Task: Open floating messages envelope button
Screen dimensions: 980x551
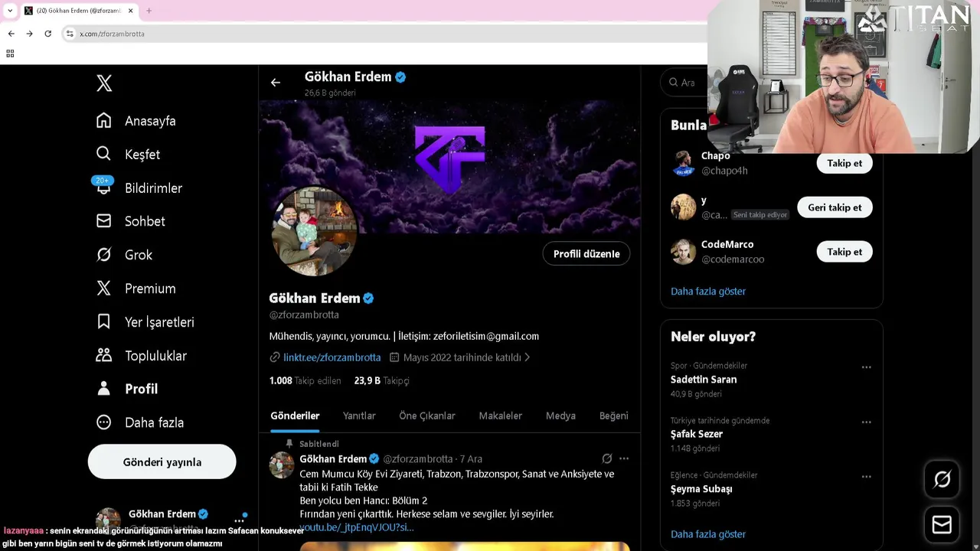Action: [x=942, y=525]
